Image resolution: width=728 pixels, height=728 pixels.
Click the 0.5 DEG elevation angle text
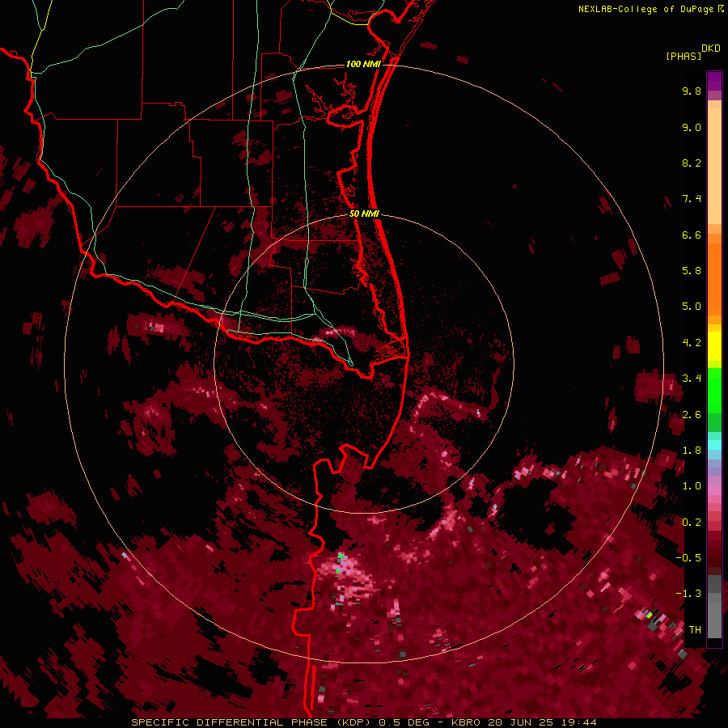click(x=404, y=722)
